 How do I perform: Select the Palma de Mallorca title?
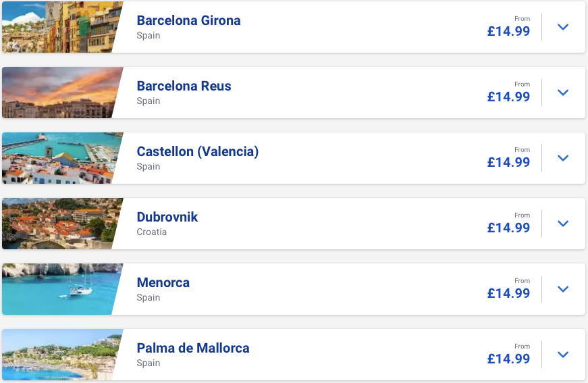pos(192,348)
